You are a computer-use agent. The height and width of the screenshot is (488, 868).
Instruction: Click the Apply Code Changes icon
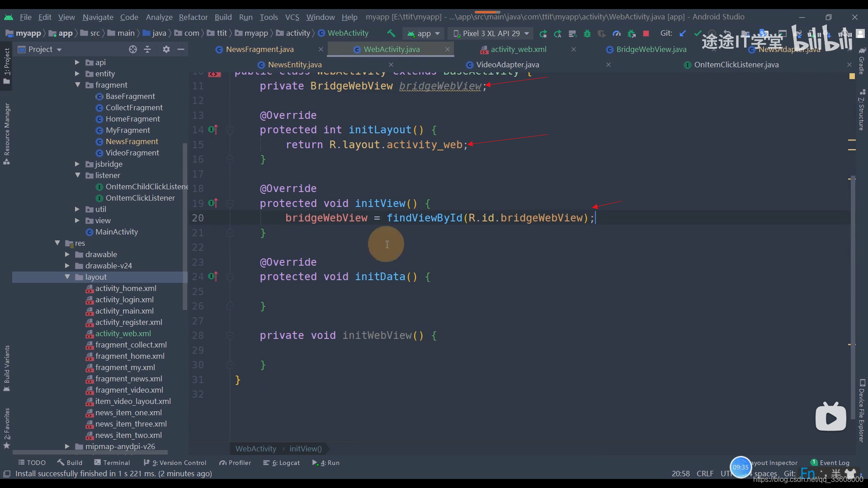click(572, 33)
